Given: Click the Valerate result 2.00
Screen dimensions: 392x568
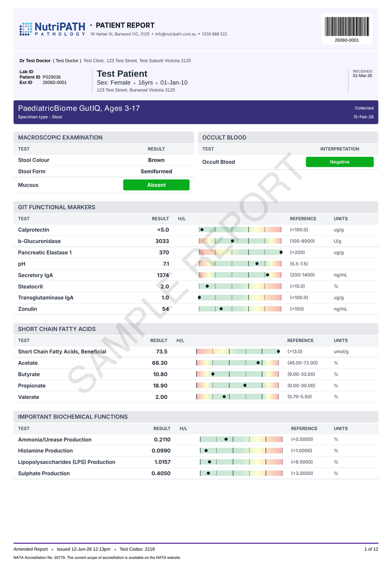Looking at the screenshot, I should [x=161, y=397].
